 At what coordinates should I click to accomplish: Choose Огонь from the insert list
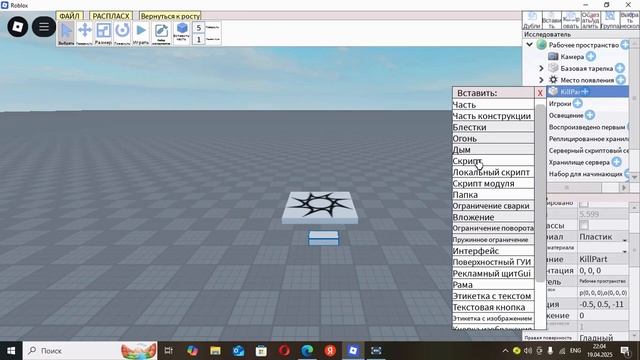click(x=493, y=138)
